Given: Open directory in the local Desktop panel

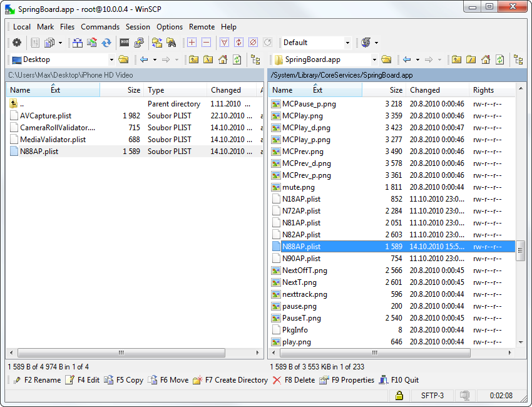Looking at the screenshot, I should (123, 59).
